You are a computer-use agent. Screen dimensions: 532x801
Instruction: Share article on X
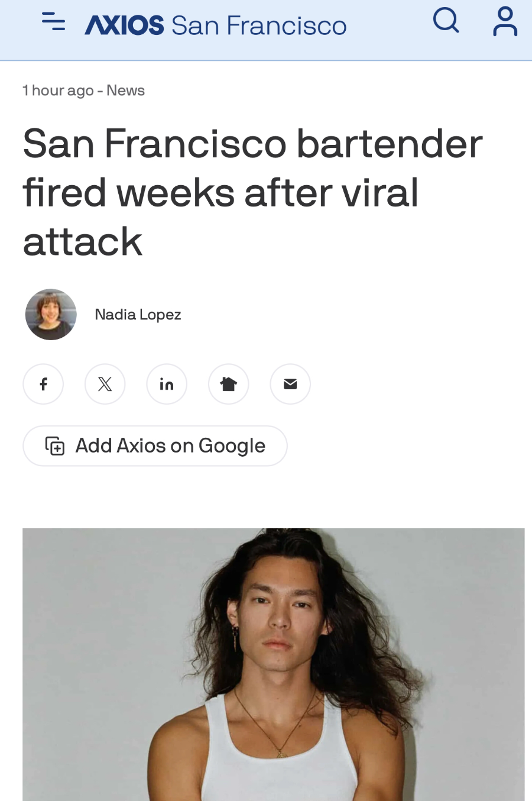[x=105, y=384]
